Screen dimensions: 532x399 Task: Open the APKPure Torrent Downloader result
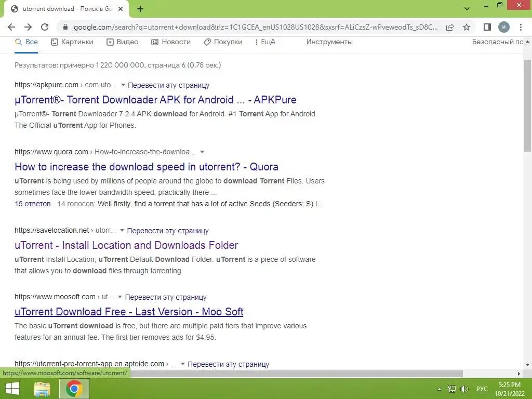[155, 100]
